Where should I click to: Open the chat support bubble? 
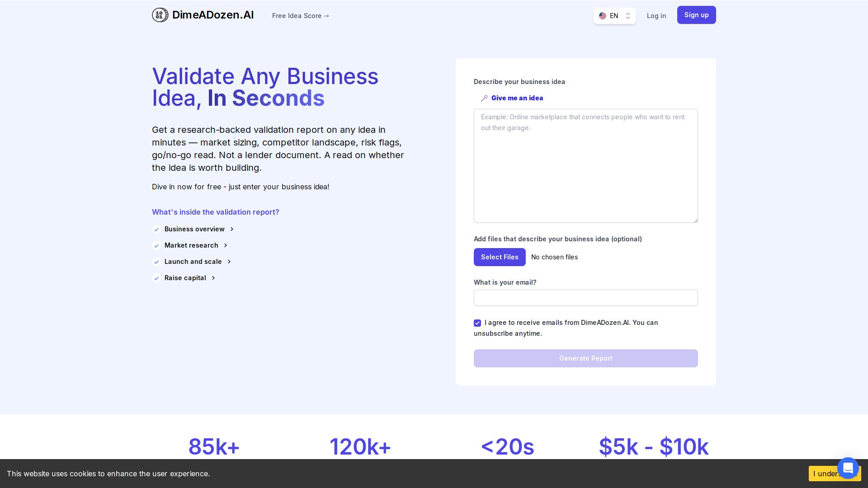[848, 468]
